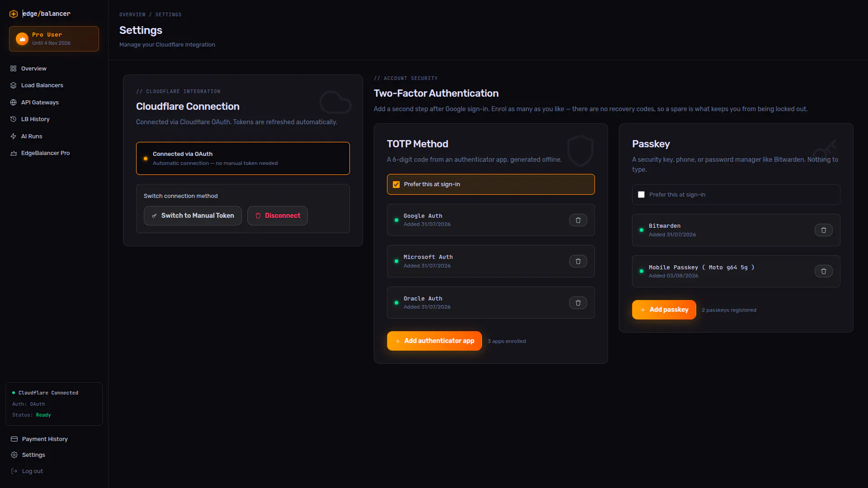Click the Overview grid icon
This screenshot has width=868, height=488.
coord(13,69)
